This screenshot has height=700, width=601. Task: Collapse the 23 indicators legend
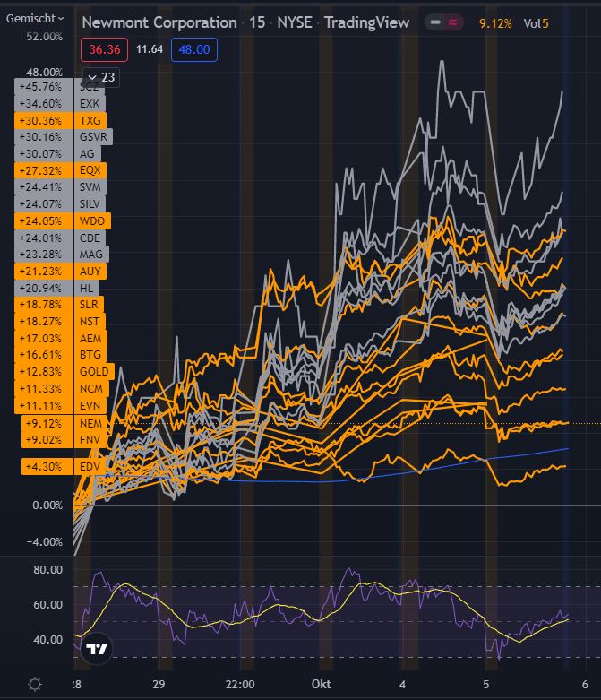tap(101, 77)
